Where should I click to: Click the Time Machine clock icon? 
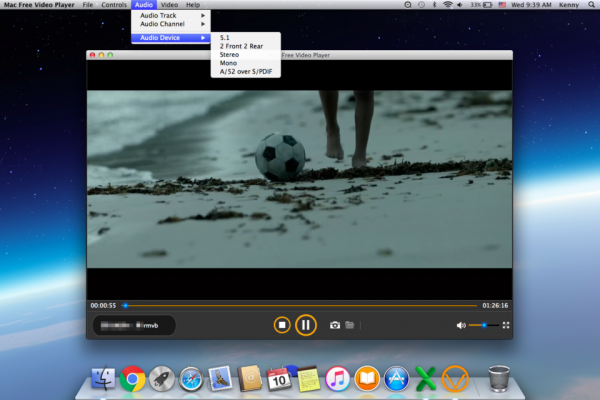(x=421, y=5)
